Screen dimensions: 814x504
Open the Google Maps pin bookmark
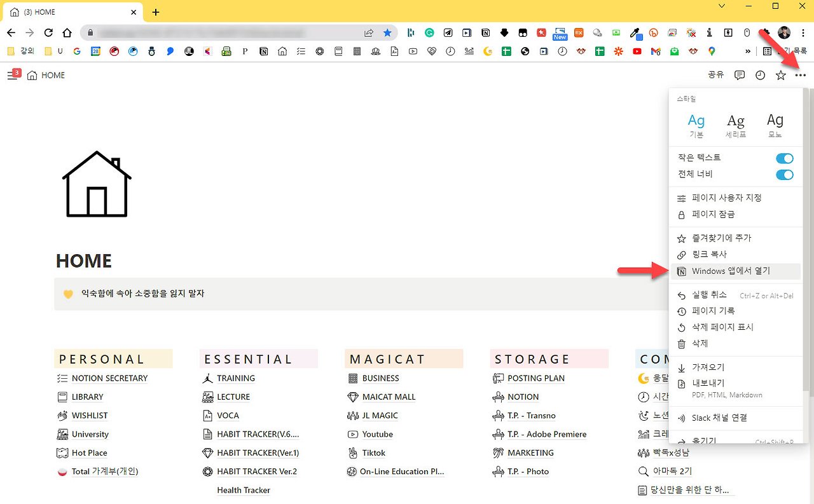click(x=711, y=51)
